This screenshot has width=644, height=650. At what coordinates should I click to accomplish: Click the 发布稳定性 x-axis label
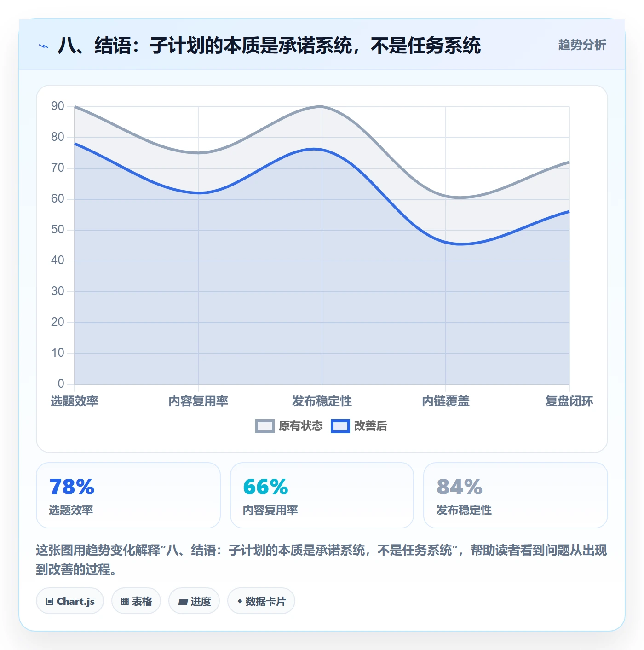coord(322,401)
